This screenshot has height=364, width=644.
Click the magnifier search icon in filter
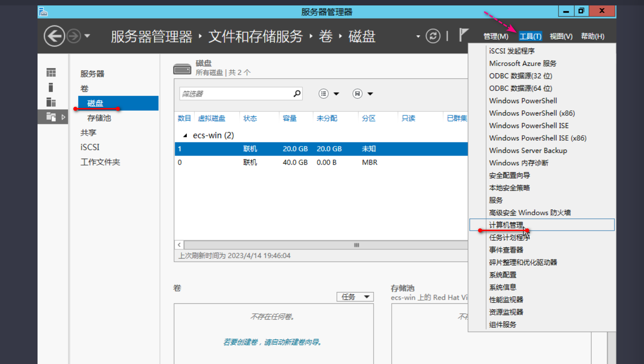[297, 94]
